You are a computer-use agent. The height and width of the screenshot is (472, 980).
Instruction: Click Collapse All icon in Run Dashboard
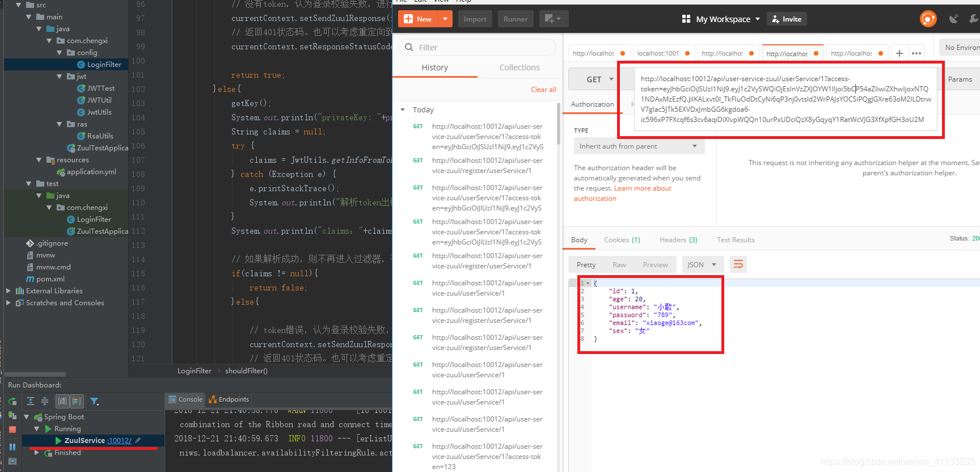(45, 401)
